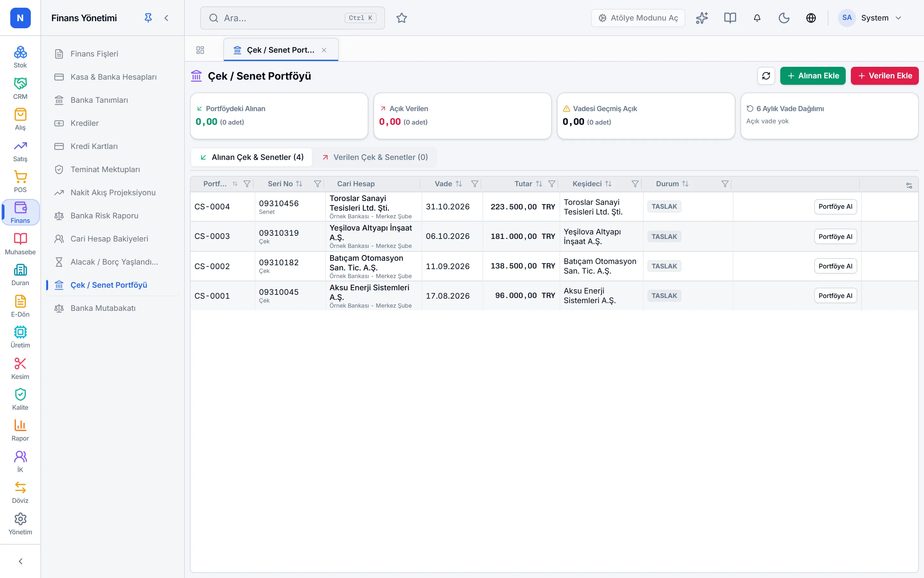Click the Verilen Ekle button

pos(884,76)
